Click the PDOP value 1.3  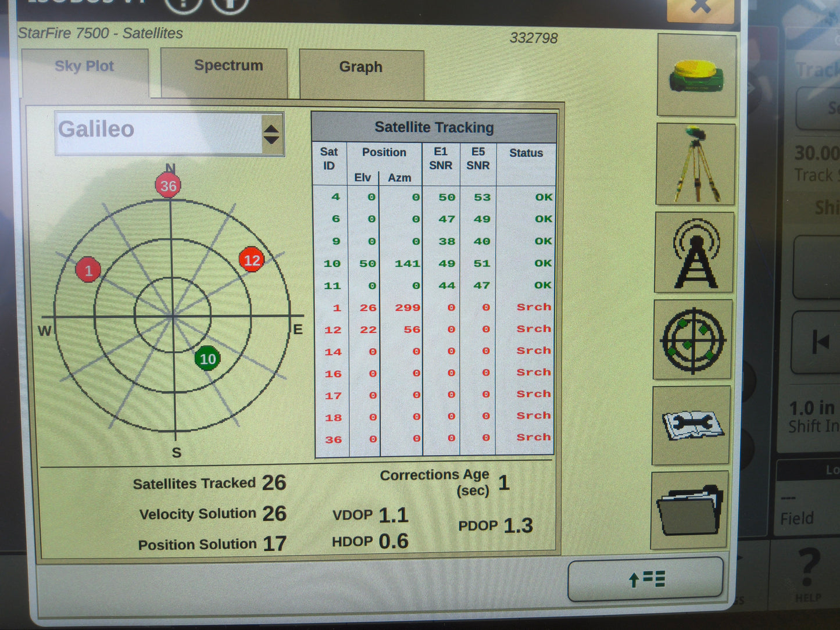(x=518, y=526)
